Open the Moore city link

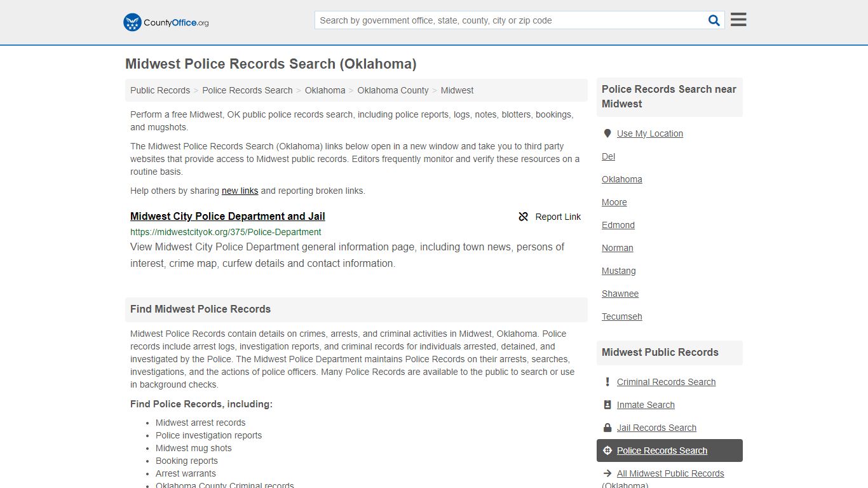click(614, 202)
